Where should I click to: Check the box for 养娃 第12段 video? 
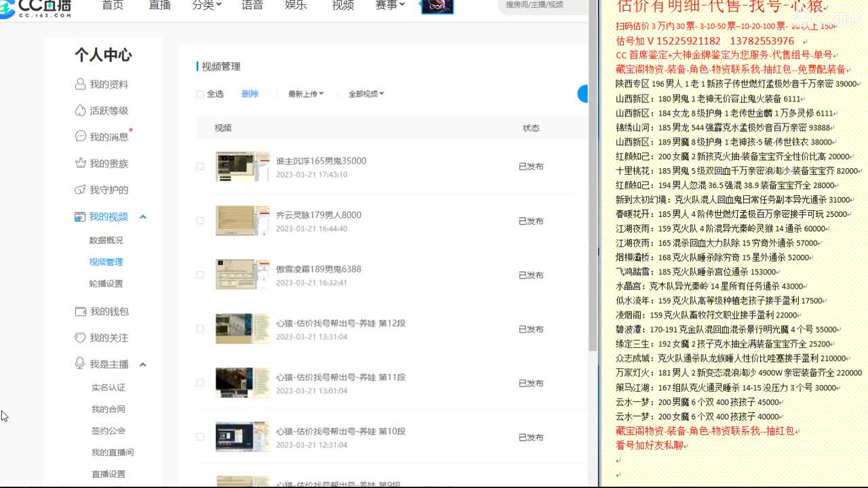pyautogui.click(x=200, y=329)
